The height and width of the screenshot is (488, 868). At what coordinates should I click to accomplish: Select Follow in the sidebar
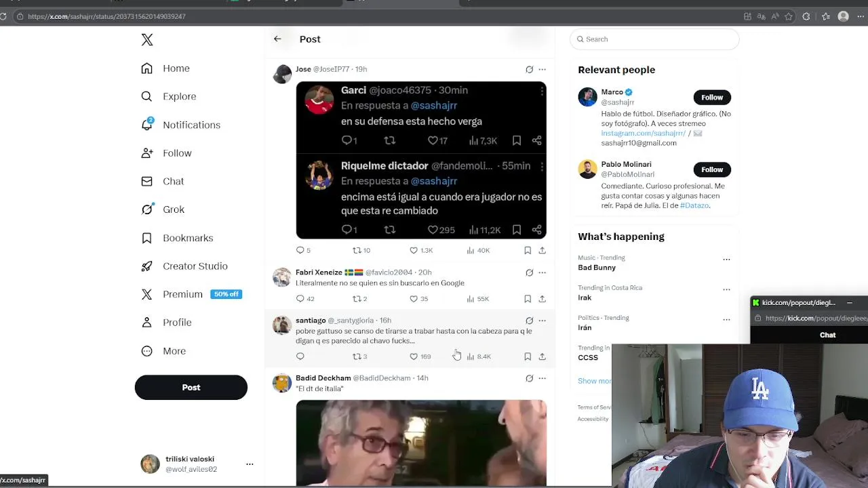point(167,153)
